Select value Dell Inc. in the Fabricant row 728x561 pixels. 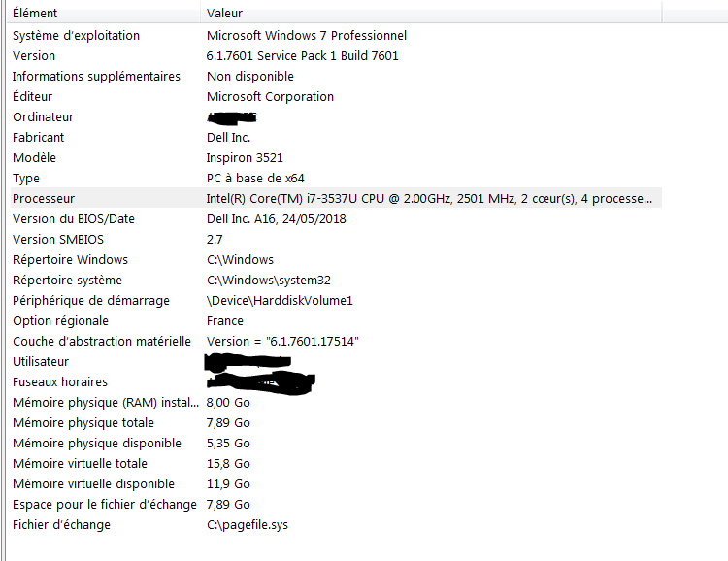pos(228,138)
